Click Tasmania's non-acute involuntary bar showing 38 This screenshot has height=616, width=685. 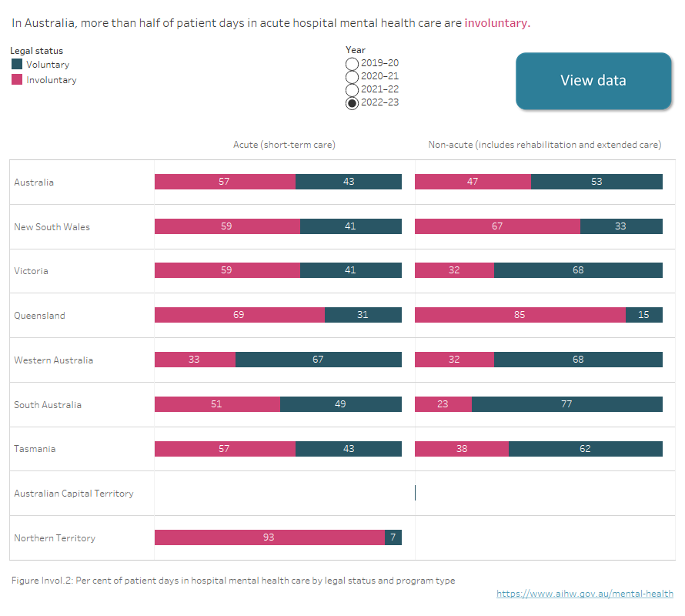pos(462,449)
